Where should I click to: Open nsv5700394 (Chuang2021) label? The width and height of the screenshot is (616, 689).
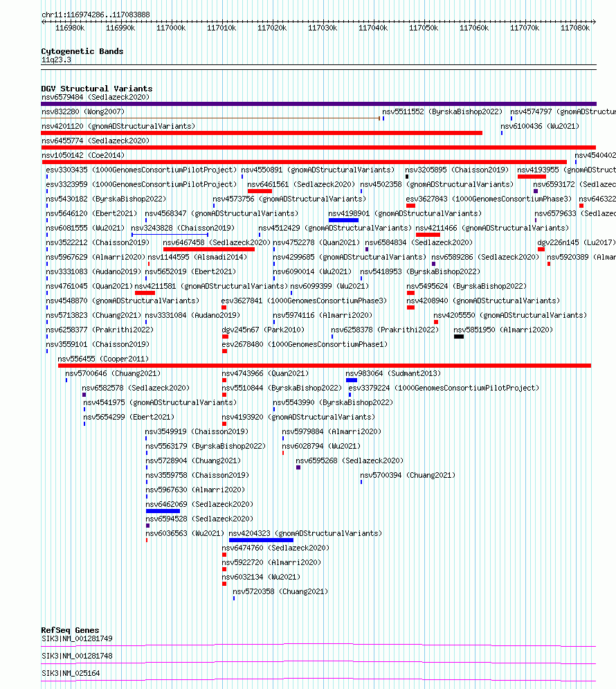click(408, 476)
